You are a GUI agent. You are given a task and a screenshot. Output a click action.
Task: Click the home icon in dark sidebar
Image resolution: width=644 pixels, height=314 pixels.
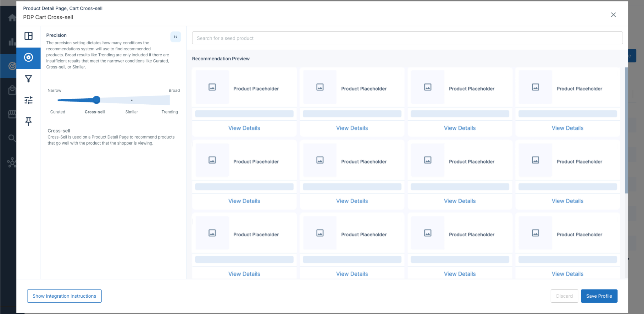[x=12, y=18]
